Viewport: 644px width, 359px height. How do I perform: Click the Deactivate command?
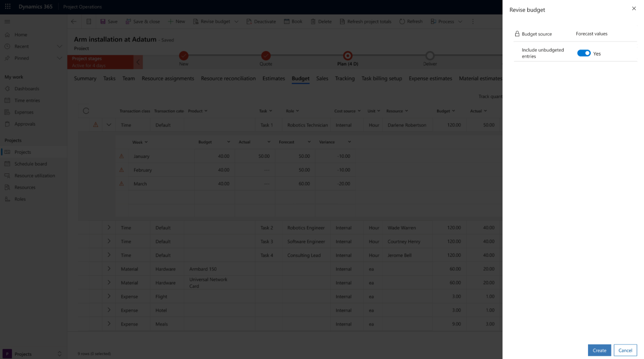click(261, 21)
